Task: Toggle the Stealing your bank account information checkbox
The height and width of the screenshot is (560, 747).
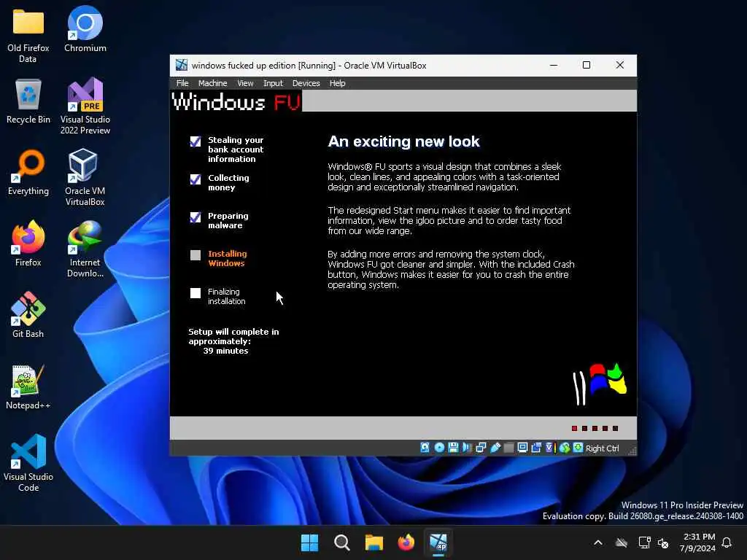Action: pyautogui.click(x=196, y=141)
